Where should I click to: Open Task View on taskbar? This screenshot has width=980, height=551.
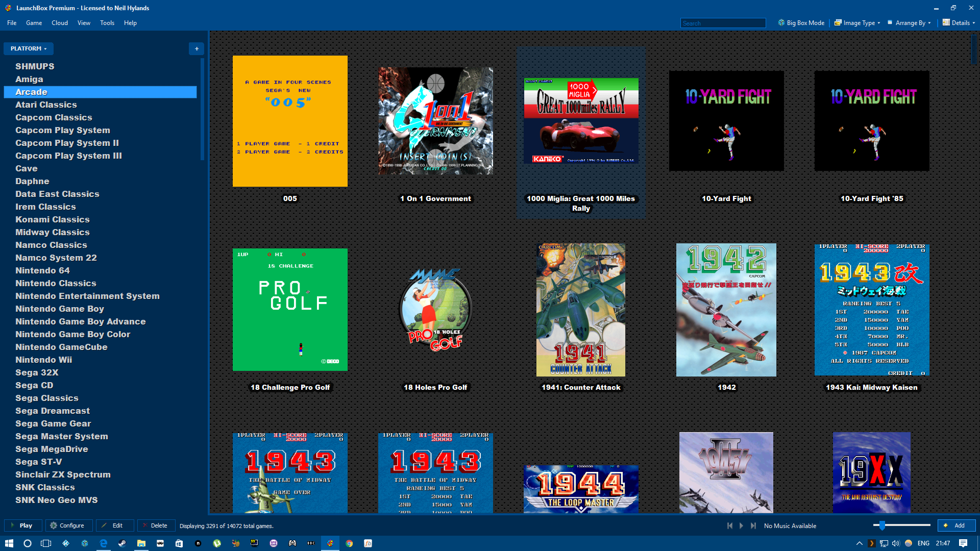click(x=46, y=543)
